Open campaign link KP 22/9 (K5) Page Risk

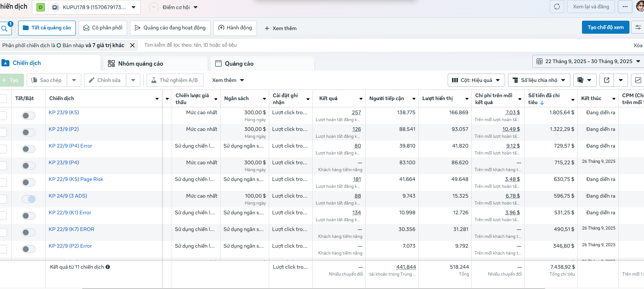(x=76, y=179)
